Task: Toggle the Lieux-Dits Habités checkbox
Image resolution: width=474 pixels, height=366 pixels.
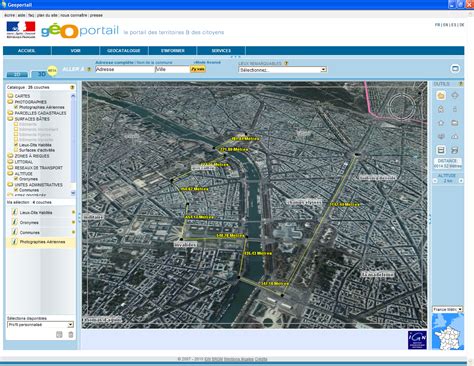Action: coord(16,145)
